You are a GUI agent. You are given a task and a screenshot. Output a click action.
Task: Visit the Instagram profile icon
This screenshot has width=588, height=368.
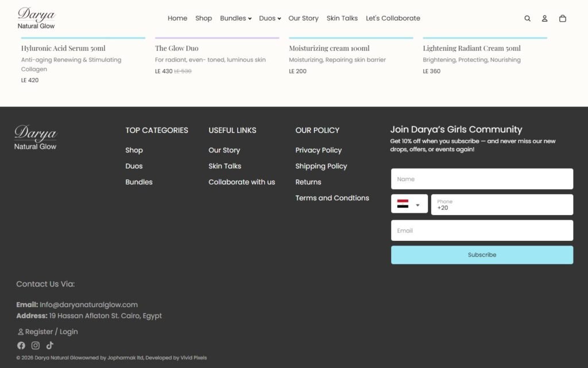coord(35,346)
